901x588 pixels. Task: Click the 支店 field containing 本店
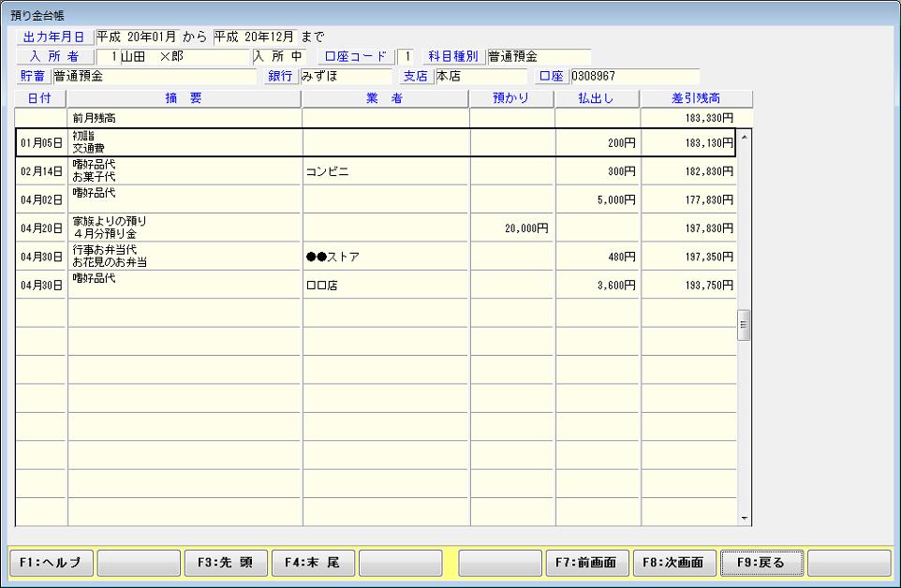click(x=480, y=77)
